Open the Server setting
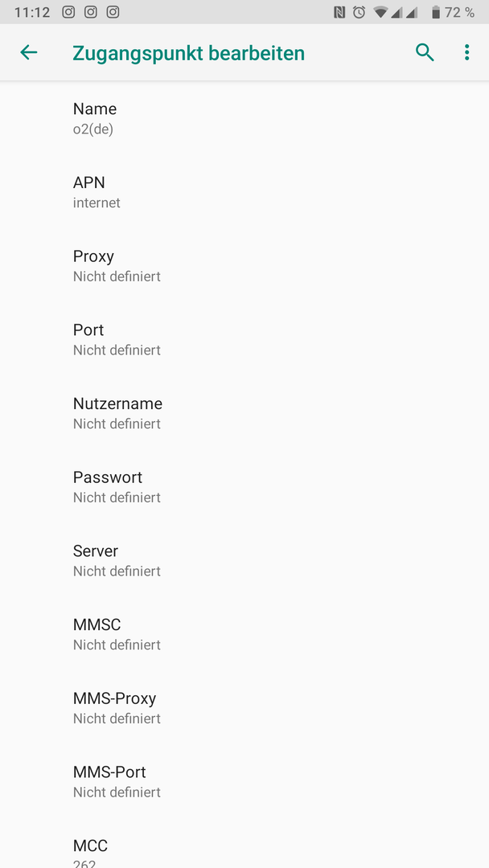This screenshot has height=868, width=489. 244,560
